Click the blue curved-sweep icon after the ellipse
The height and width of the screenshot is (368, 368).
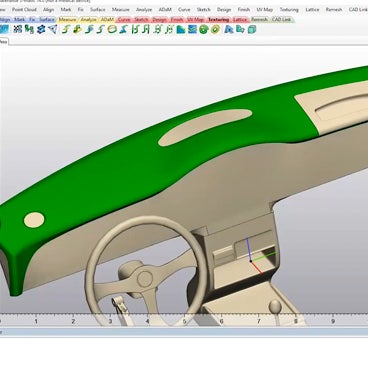[123, 29]
